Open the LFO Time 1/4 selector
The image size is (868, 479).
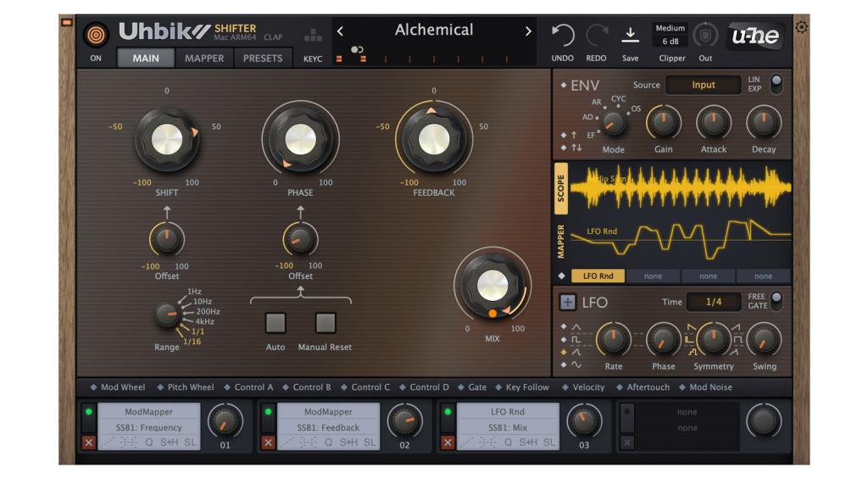point(713,302)
